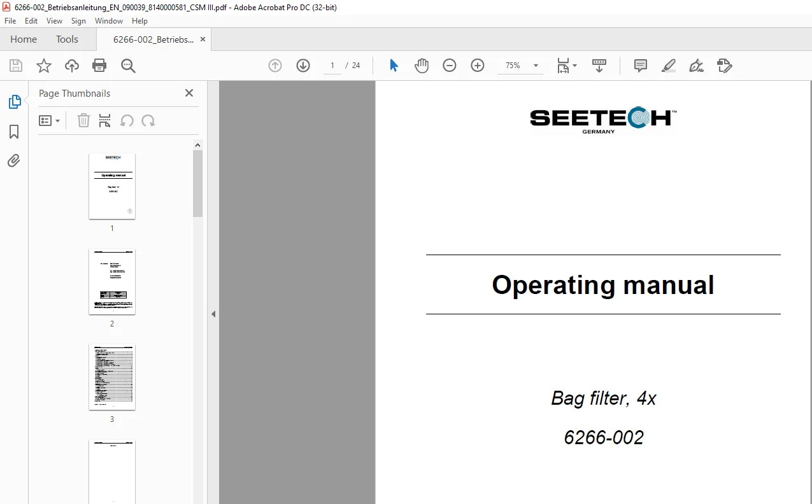Click the cloud upload share icon
This screenshot has height=504, width=812.
72,66
